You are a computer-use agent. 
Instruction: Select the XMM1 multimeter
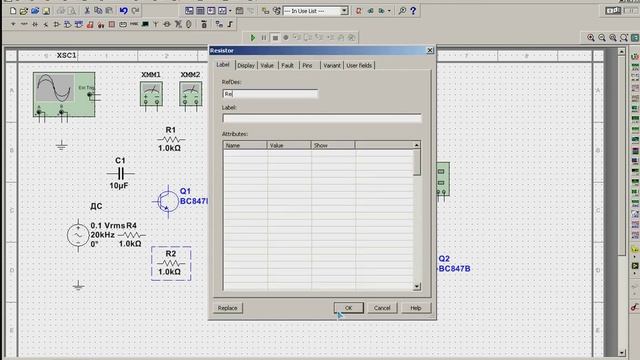coord(151,94)
